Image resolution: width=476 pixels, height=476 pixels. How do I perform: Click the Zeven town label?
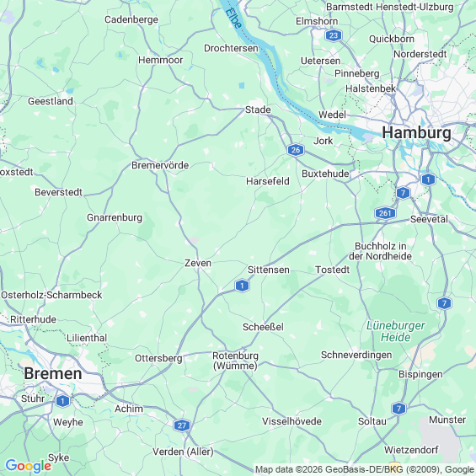point(198,263)
